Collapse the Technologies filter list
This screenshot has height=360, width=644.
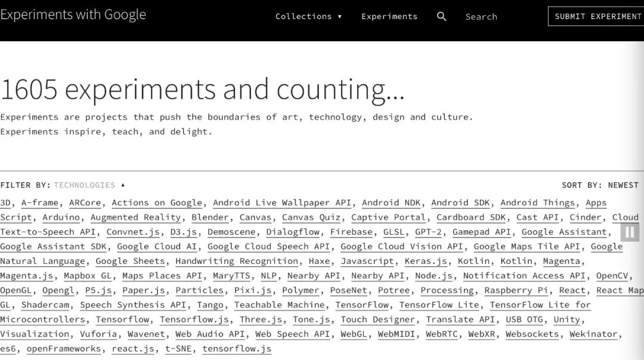tap(89, 185)
